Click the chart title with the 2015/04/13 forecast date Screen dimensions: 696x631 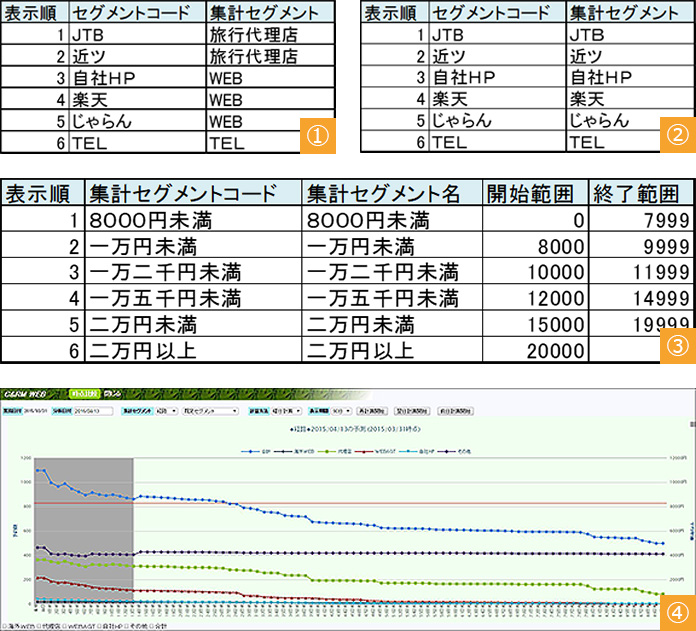355,429
